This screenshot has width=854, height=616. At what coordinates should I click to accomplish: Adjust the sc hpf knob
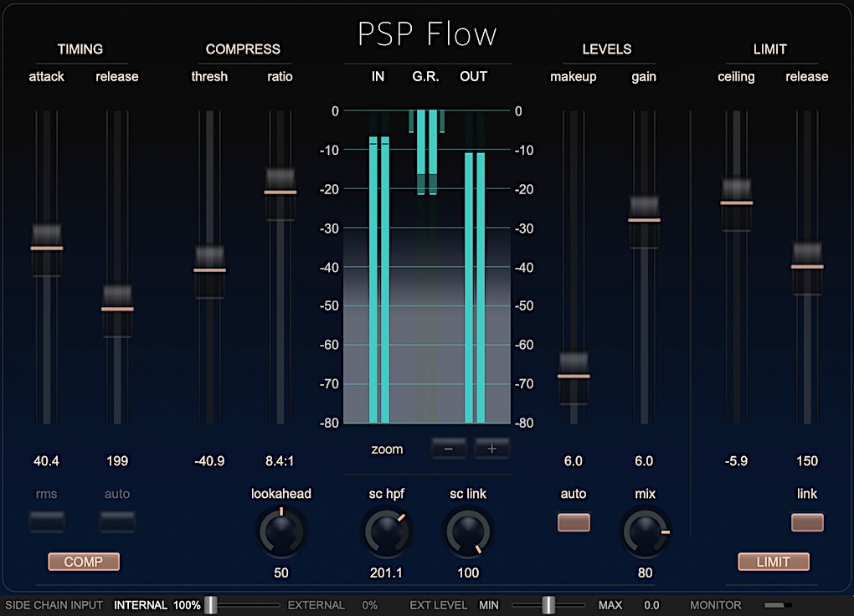pos(386,532)
